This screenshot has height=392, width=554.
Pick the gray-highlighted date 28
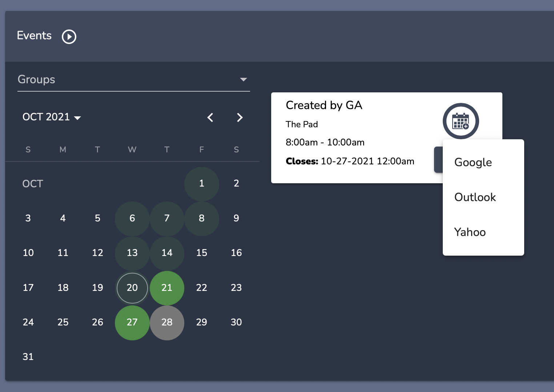[x=167, y=323]
